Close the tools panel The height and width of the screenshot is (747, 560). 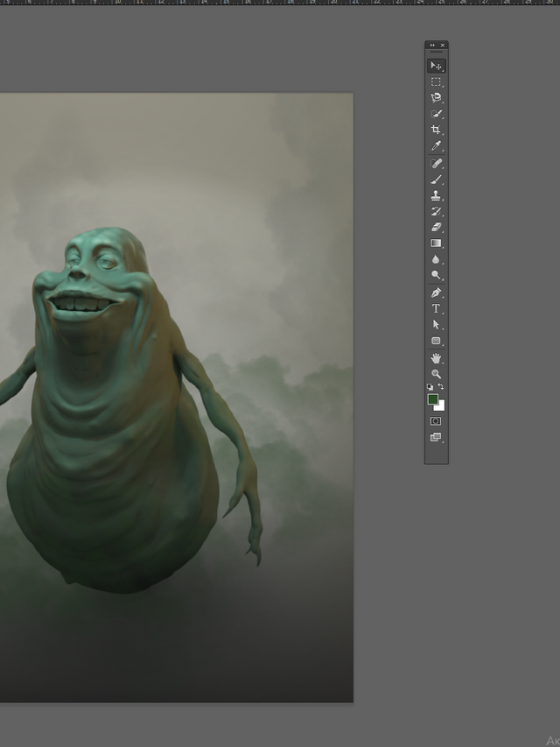[x=443, y=46]
